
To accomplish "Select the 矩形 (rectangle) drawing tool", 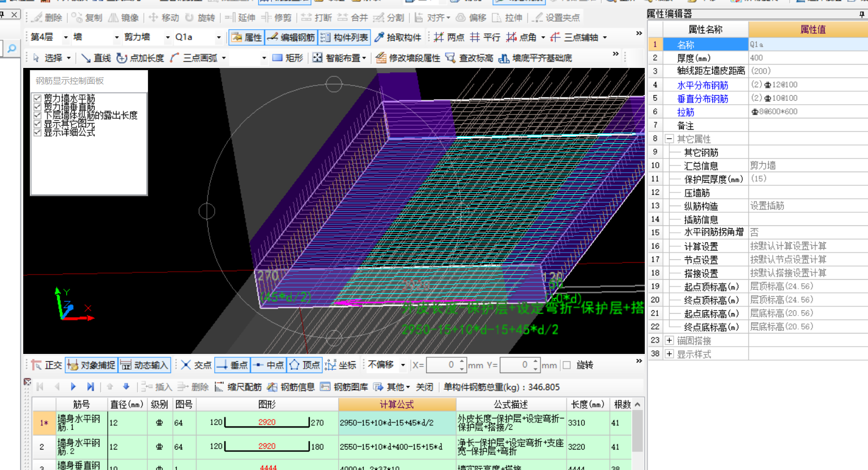I will 288,58.
